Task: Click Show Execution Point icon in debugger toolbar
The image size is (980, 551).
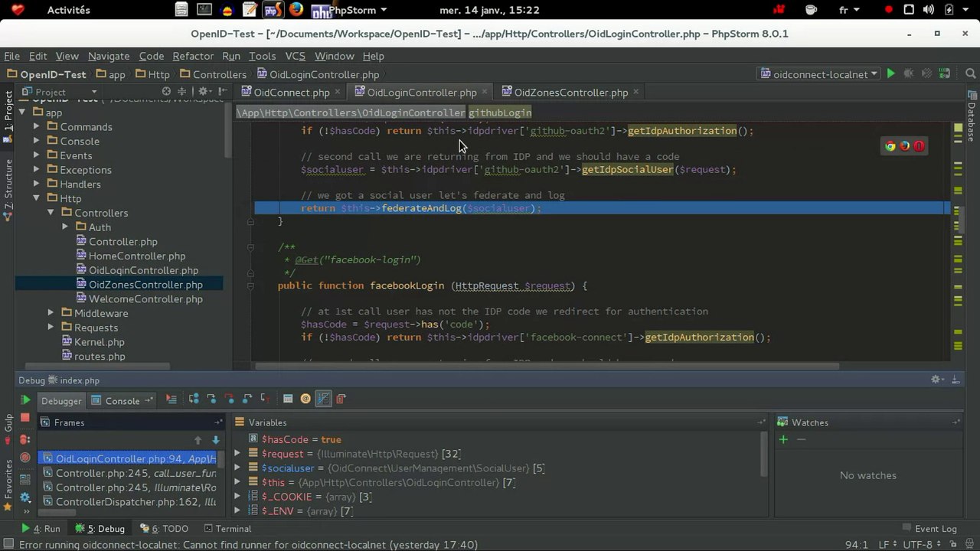Action: coord(171,399)
